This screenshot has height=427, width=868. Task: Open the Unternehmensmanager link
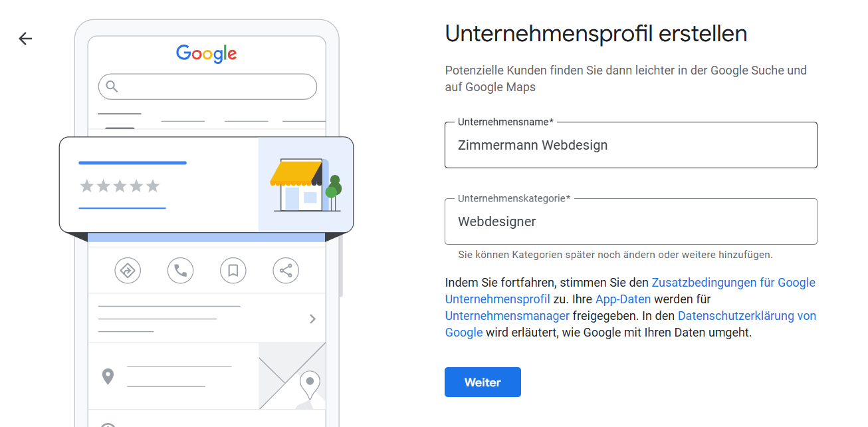pyautogui.click(x=507, y=315)
